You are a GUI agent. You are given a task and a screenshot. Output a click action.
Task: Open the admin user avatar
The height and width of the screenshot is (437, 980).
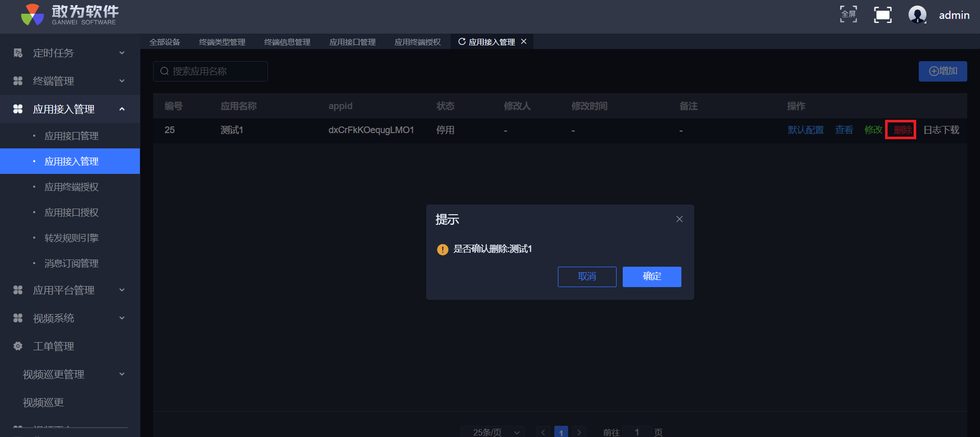[917, 15]
